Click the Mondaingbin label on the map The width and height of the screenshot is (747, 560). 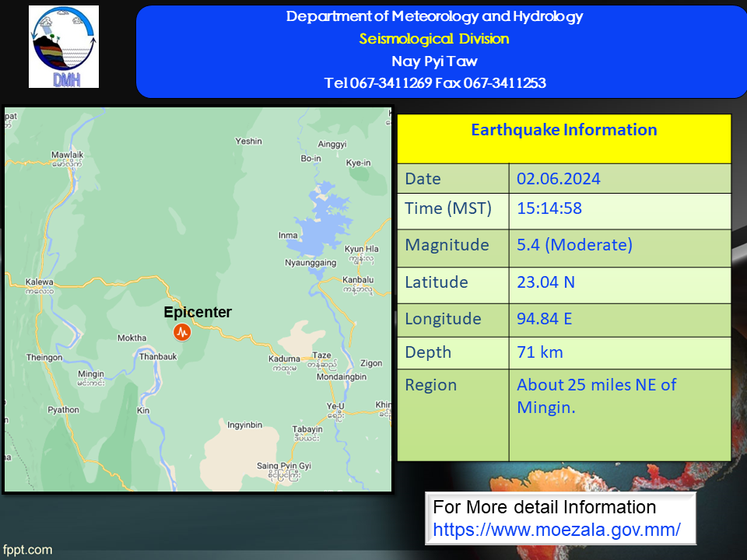(x=342, y=377)
